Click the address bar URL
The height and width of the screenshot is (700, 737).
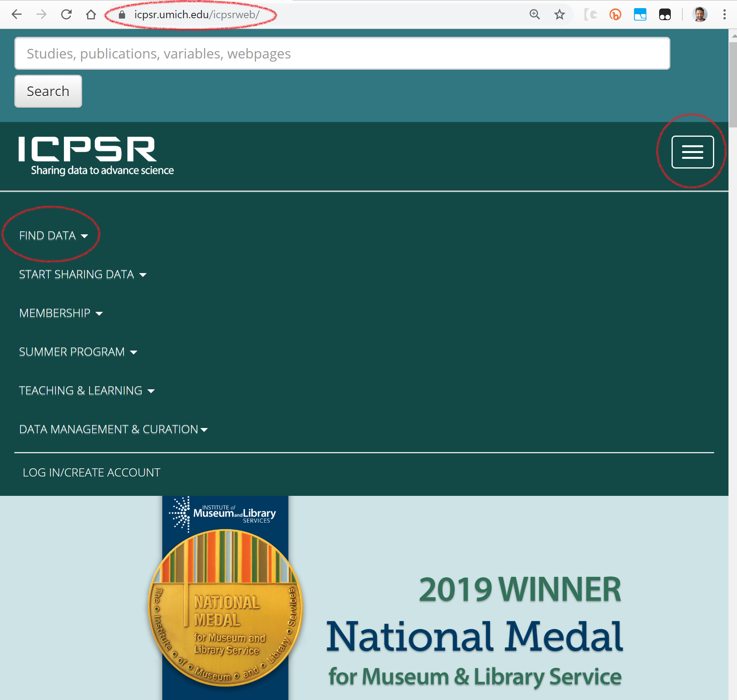pos(197,15)
